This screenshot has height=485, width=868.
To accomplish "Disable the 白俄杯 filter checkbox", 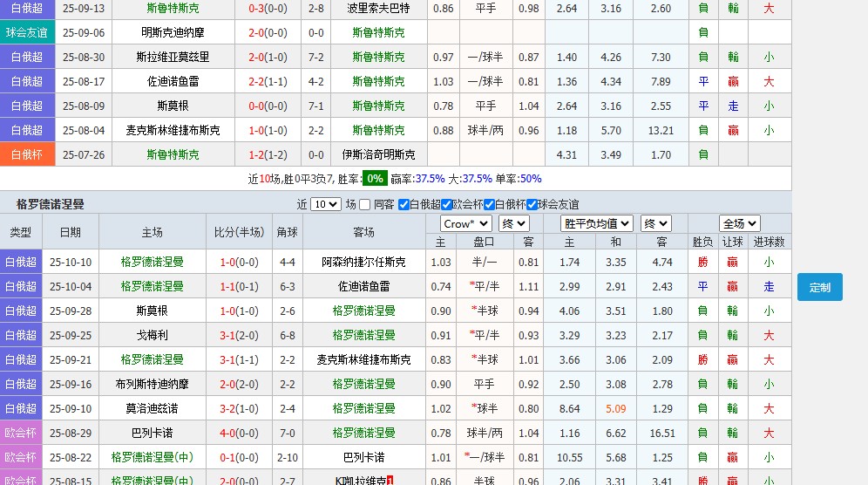I will tap(489, 205).
